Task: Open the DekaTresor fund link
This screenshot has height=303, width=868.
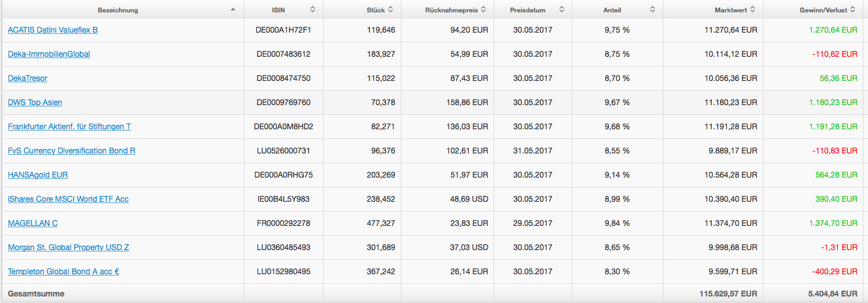Action: tap(27, 78)
